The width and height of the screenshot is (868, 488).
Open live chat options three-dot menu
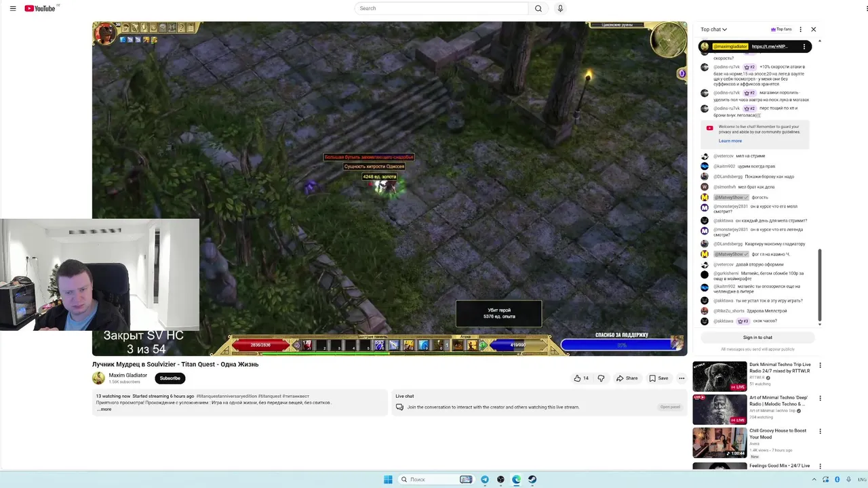801,29
